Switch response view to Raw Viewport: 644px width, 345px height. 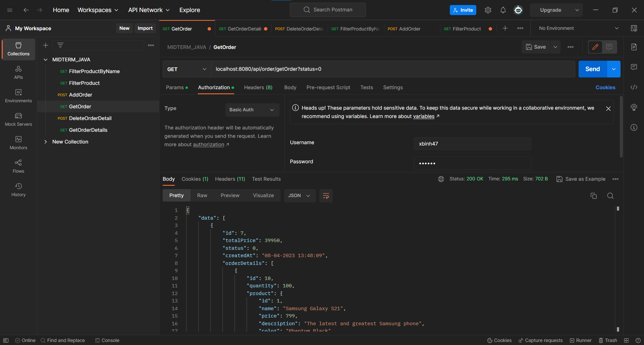(202, 196)
